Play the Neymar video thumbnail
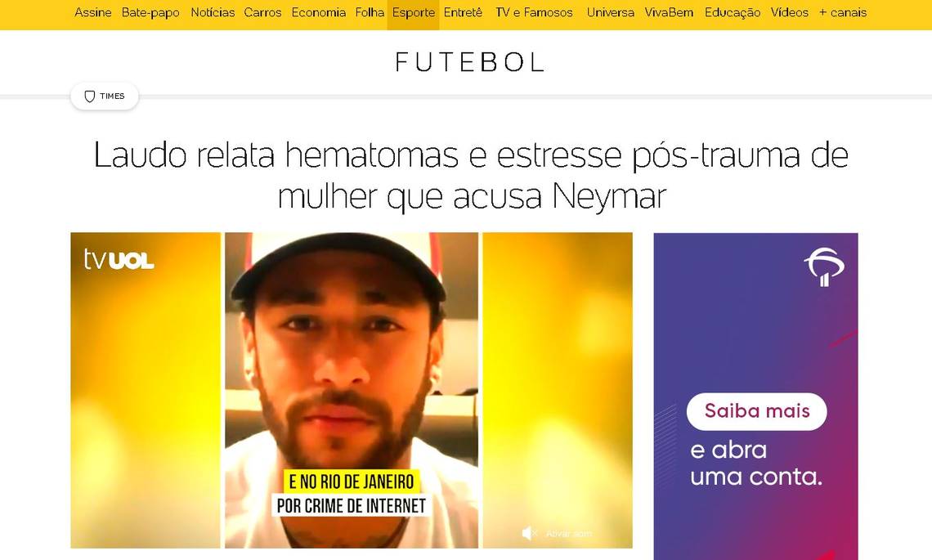This screenshot has height=560, width=932. pyautogui.click(x=352, y=390)
